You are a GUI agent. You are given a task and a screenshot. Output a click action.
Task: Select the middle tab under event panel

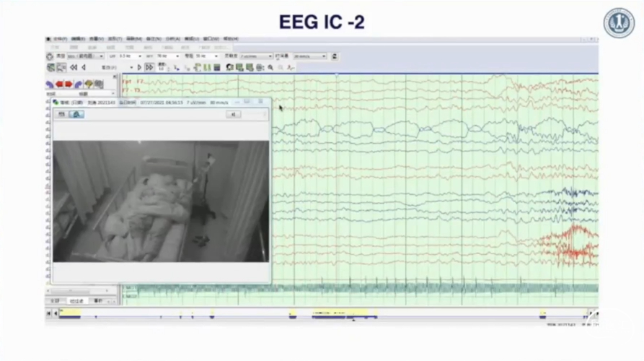[76, 301]
